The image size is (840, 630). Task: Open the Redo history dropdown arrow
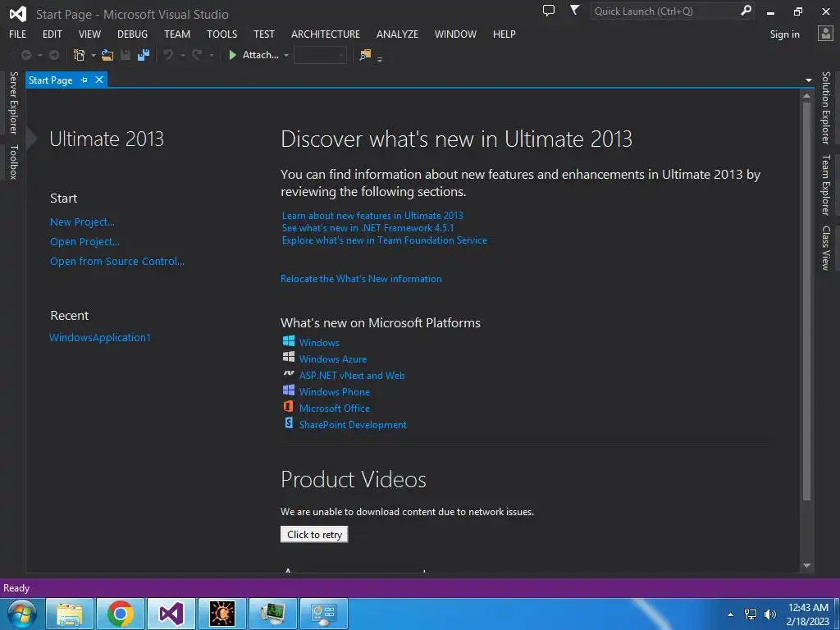tap(212, 55)
